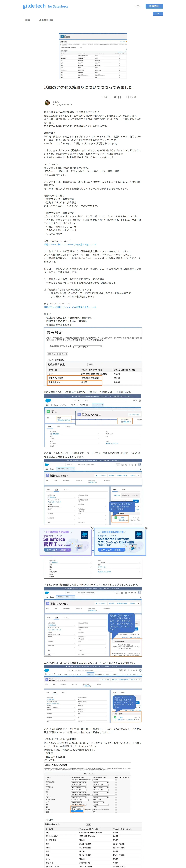Screen dimensions: 186x868
Task: Click the 編集 button in 組織の共有設定 image
Action: (x=91, y=364)
